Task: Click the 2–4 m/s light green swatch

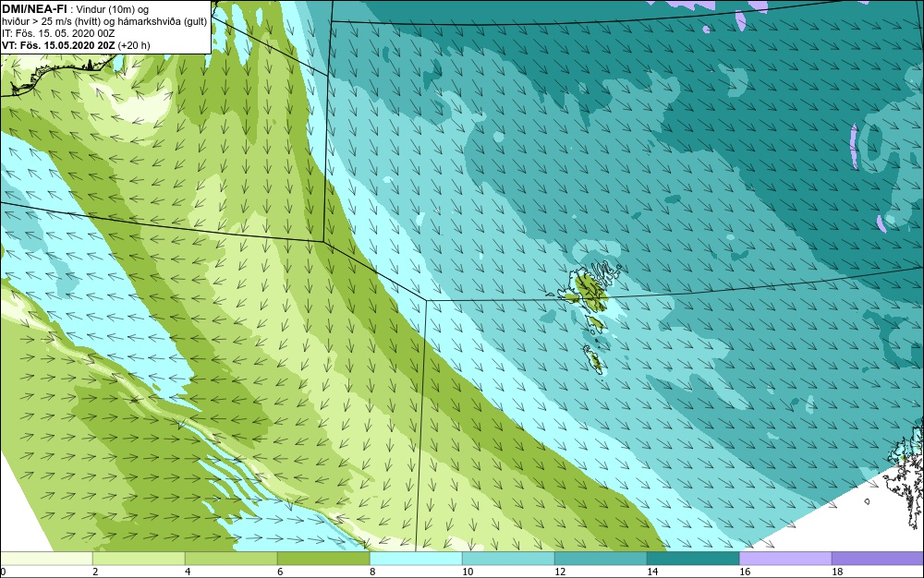Action: click(139, 558)
